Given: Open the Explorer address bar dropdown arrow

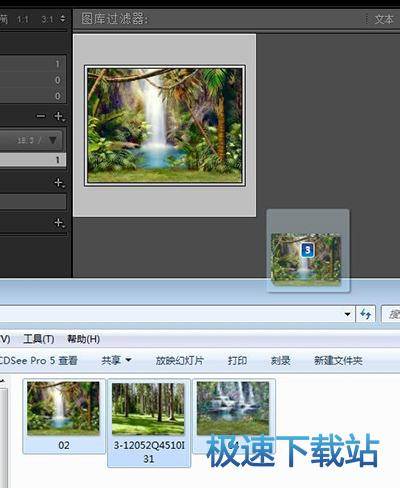Looking at the screenshot, I should (347, 314).
